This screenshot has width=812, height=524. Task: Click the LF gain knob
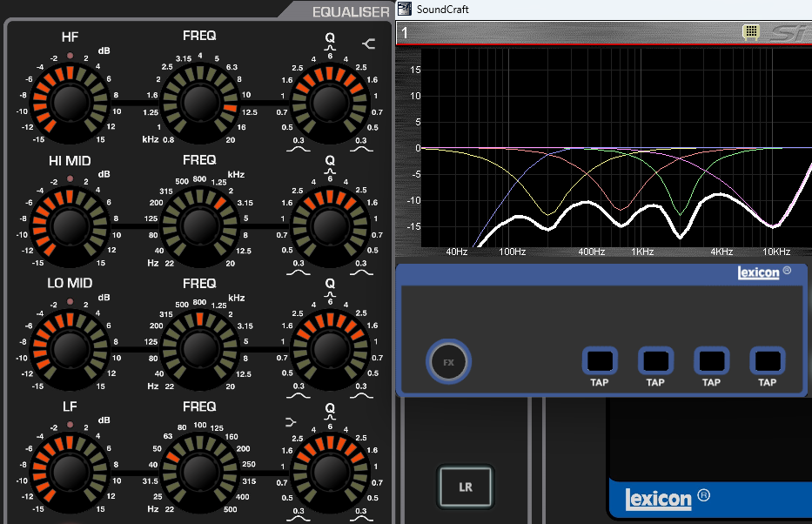[x=70, y=473]
